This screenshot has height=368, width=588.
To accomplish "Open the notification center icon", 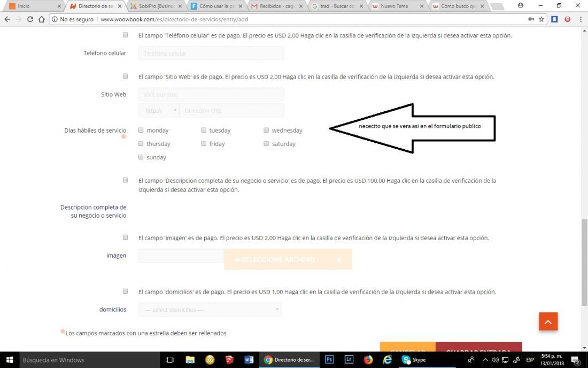I will (x=576, y=360).
